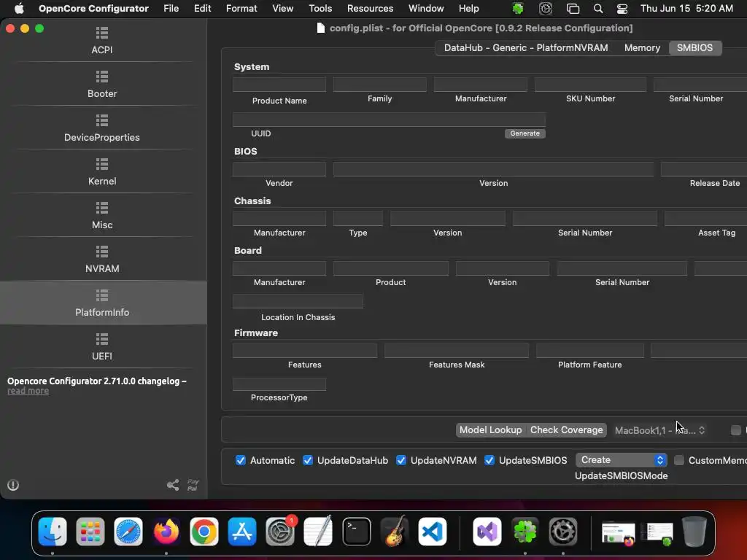This screenshot has width=747, height=560.
Task: Switch to the Memory tab
Action: pyautogui.click(x=642, y=47)
